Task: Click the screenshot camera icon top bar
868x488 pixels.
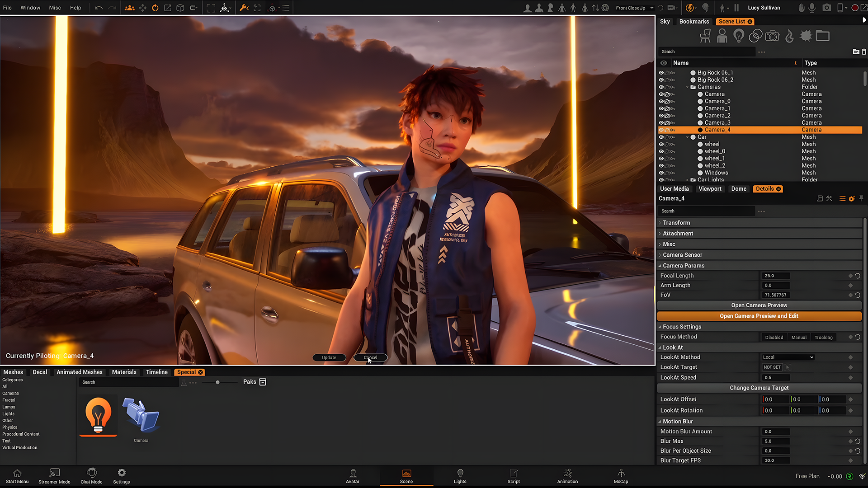Action: 827,8
